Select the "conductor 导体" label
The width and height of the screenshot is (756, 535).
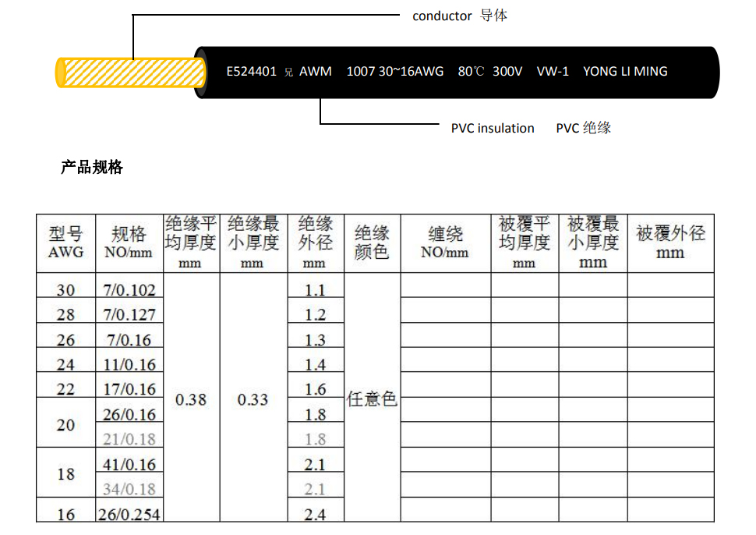tap(460, 16)
